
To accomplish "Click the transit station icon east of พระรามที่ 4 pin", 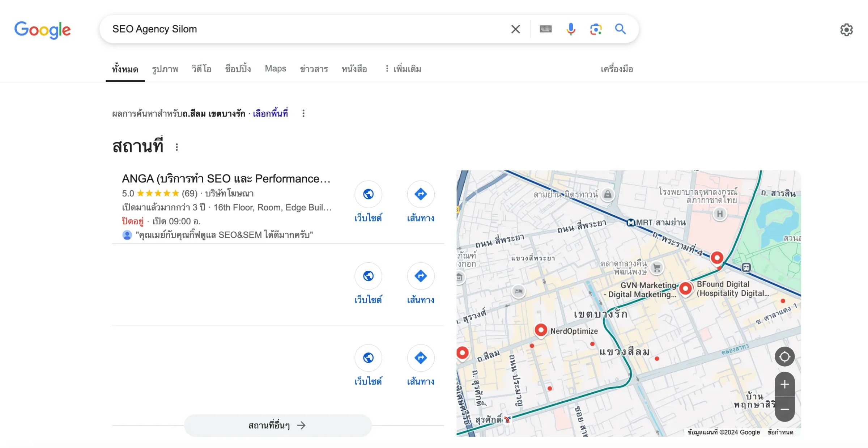I will (746, 267).
